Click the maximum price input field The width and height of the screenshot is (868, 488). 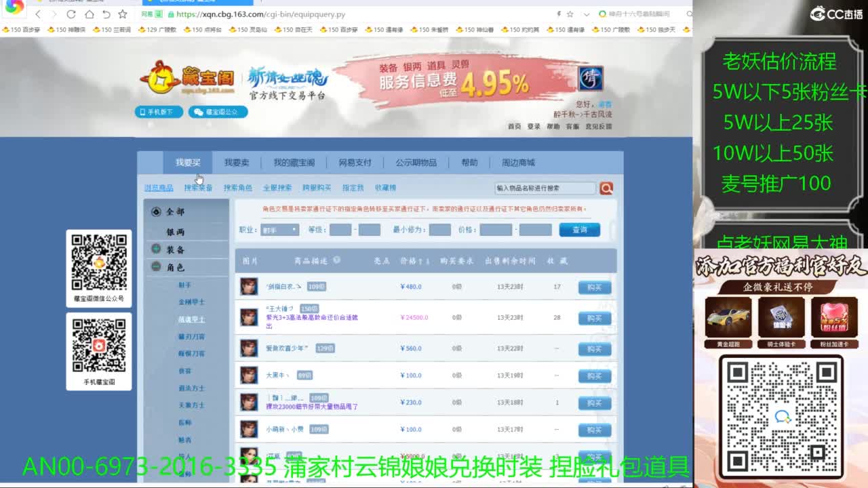point(536,230)
